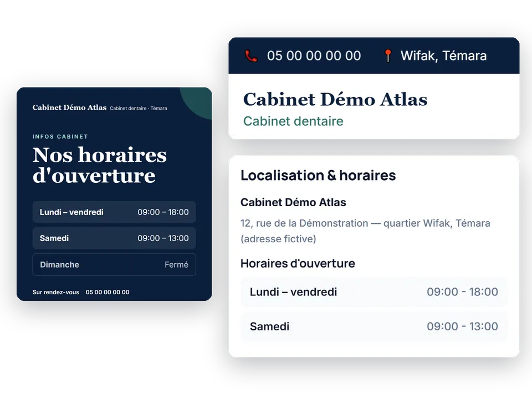Click the green 'Cabinet dentaire' subtitle
This screenshot has height=399, width=532.
click(293, 121)
